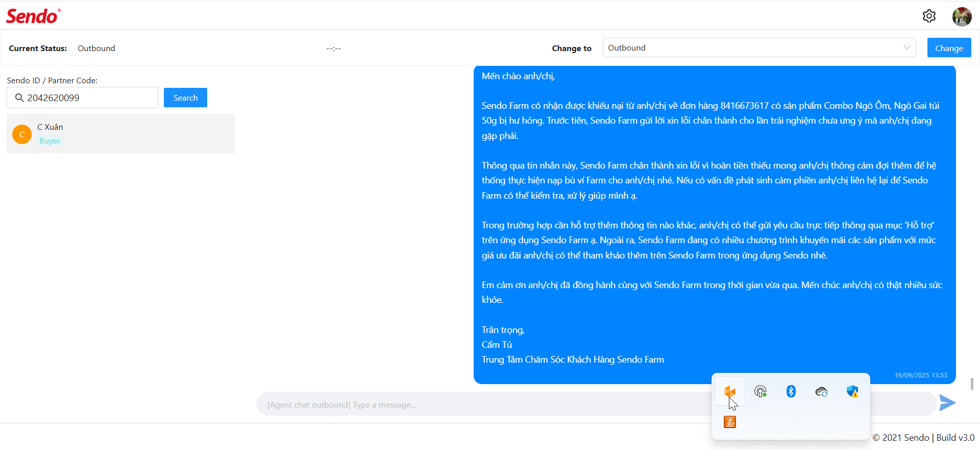The image size is (980, 450).
Task: Open the OneDrive cloud sync tray icon
Action: point(822,392)
